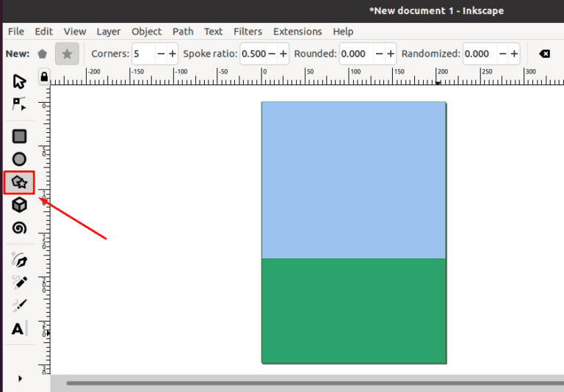Click the blue rectangle on canvas
Viewport: 564px width, 392px height.
pyautogui.click(x=353, y=180)
